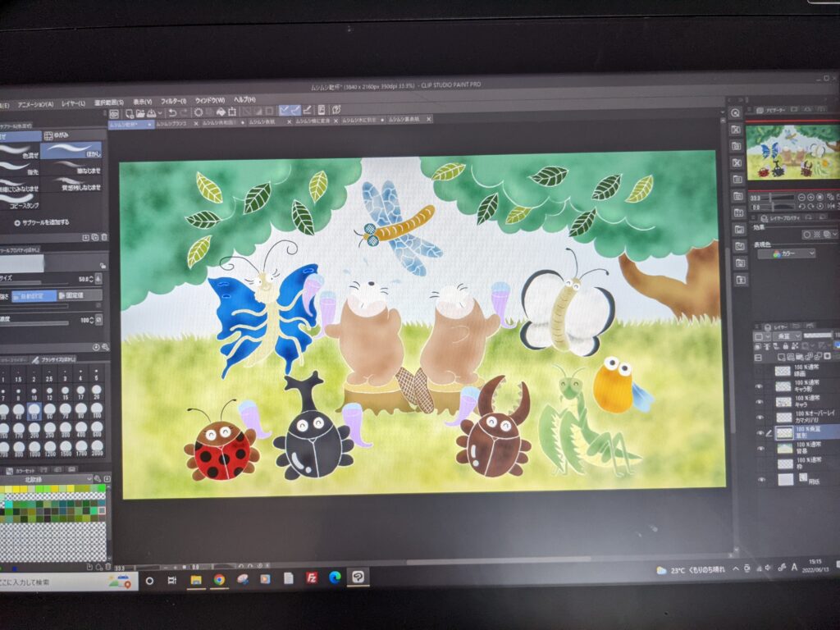
Task: Open the ウィンドウ(W) menu
Action: (210, 100)
